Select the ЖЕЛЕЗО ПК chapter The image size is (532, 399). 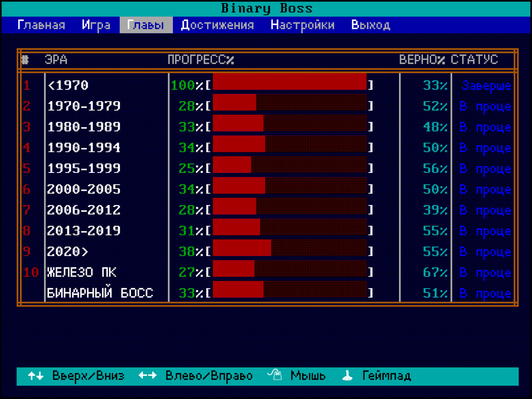point(82,273)
